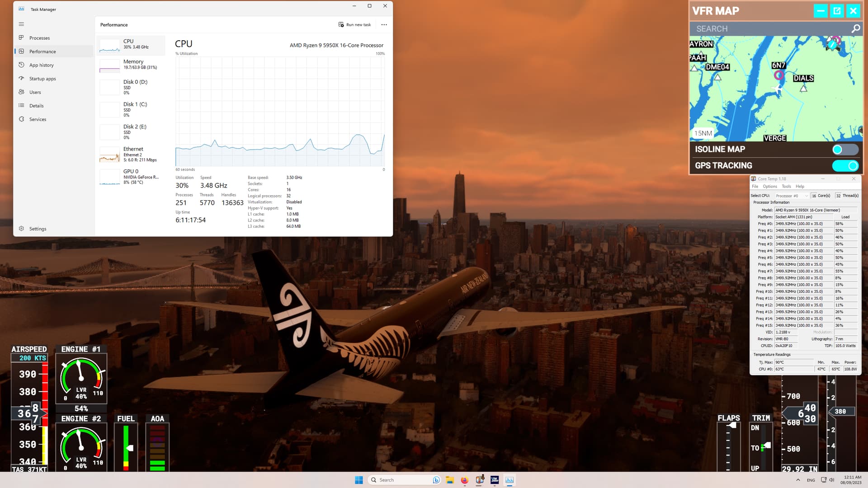Open Core Temp from the taskbar
The image size is (868, 488).
(479, 480)
